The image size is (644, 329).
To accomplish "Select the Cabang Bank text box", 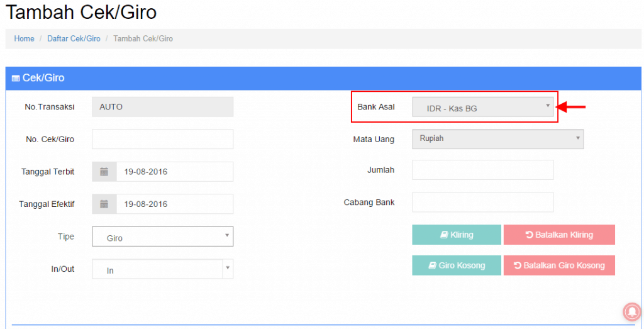I will (x=483, y=203).
